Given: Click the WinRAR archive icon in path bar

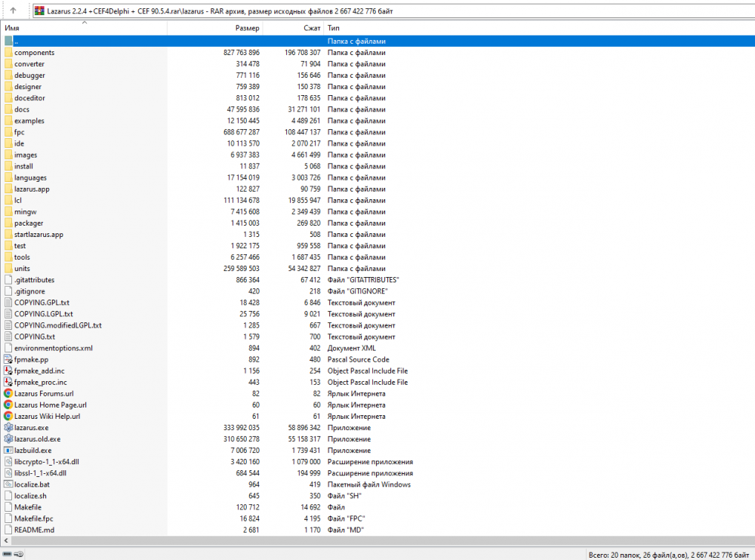Looking at the screenshot, I should [x=39, y=11].
